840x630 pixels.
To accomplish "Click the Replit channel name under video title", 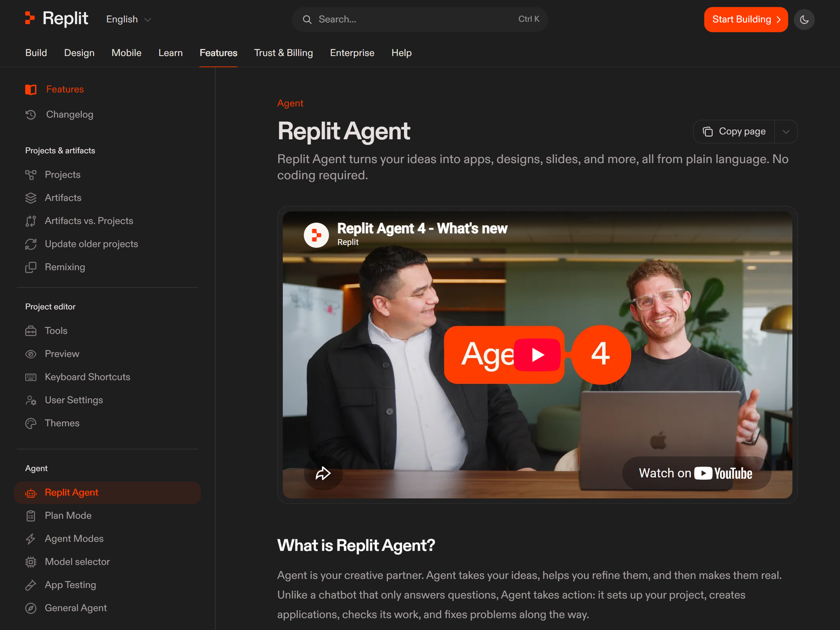I will point(348,242).
